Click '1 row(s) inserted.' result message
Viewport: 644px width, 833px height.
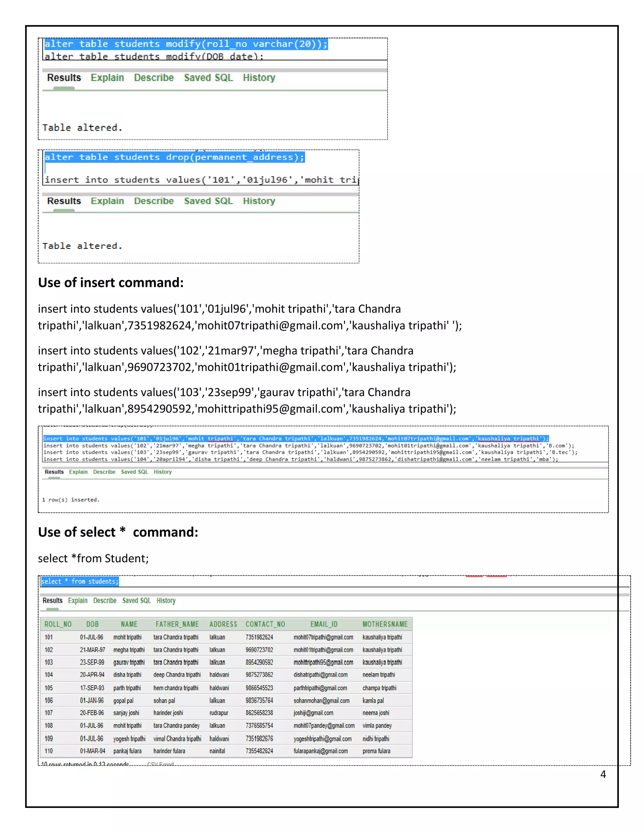[70, 500]
